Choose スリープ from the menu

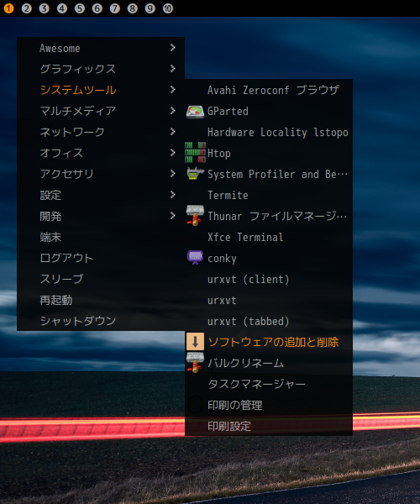point(101,279)
